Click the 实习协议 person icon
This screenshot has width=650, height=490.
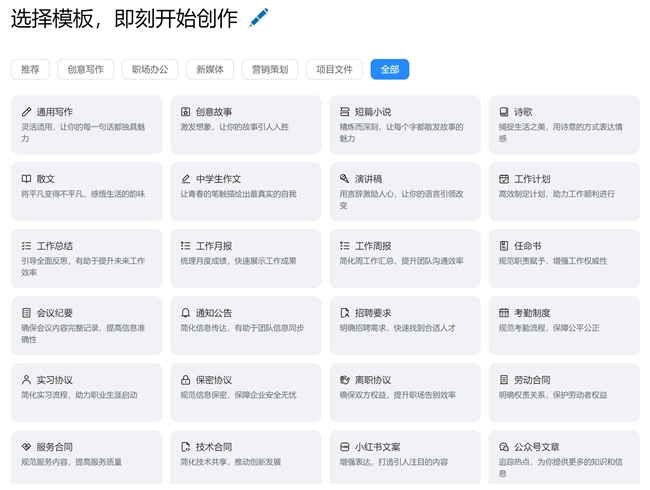click(x=26, y=380)
